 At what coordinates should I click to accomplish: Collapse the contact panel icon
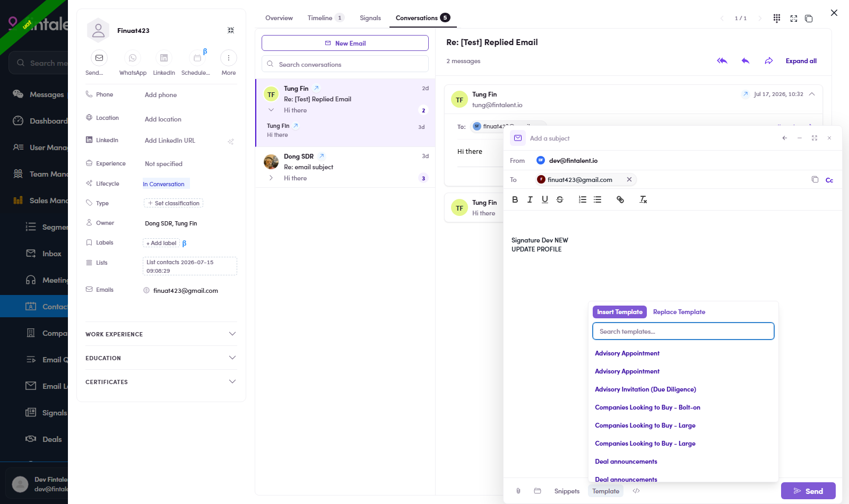(x=231, y=30)
